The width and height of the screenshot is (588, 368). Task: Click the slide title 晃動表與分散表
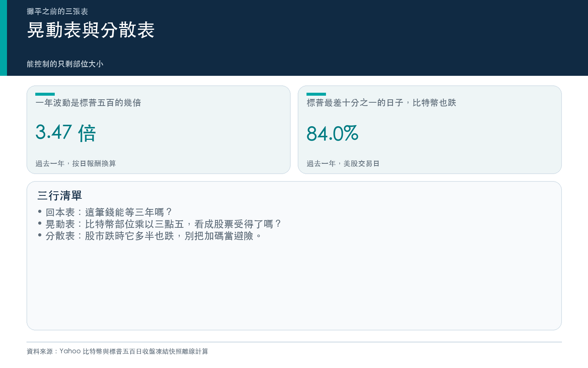pyautogui.click(x=91, y=30)
